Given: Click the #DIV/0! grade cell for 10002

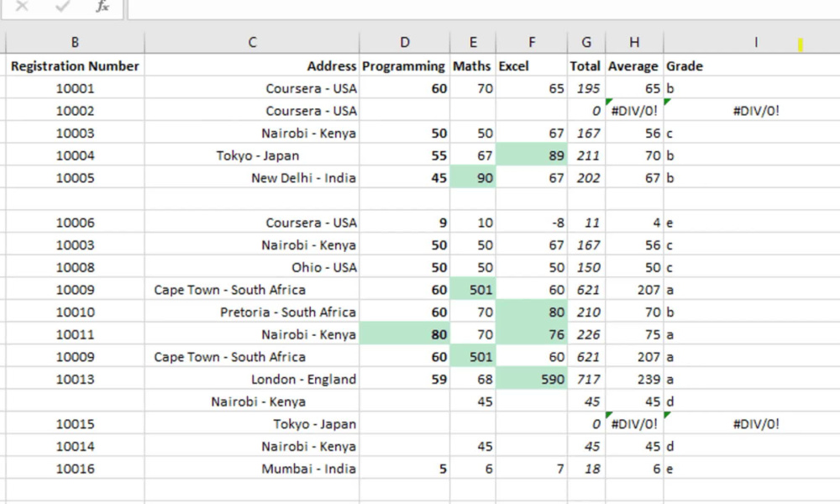Looking at the screenshot, I should 752,111.
